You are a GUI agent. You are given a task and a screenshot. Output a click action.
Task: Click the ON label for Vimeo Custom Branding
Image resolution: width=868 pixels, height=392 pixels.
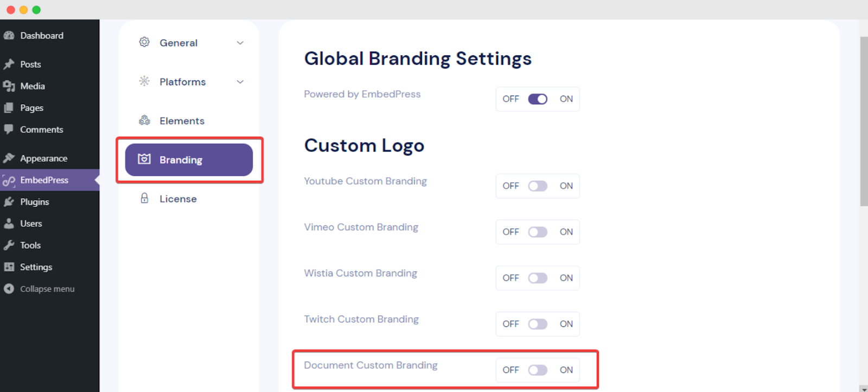[x=566, y=232]
